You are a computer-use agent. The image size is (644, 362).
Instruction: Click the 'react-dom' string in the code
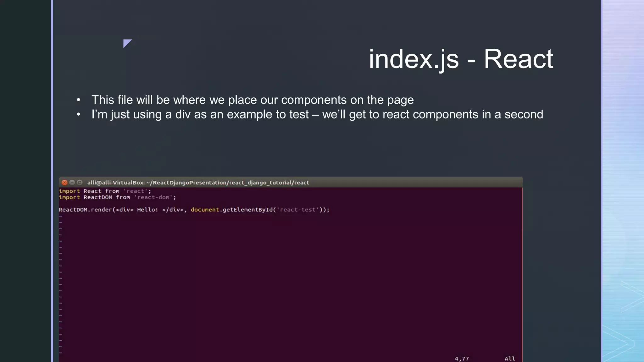tap(153, 197)
